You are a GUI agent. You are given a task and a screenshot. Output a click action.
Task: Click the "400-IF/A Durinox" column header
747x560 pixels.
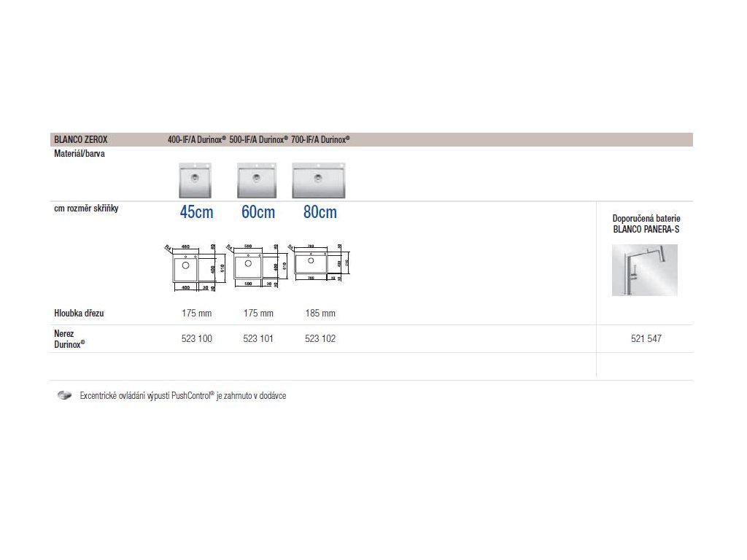196,139
